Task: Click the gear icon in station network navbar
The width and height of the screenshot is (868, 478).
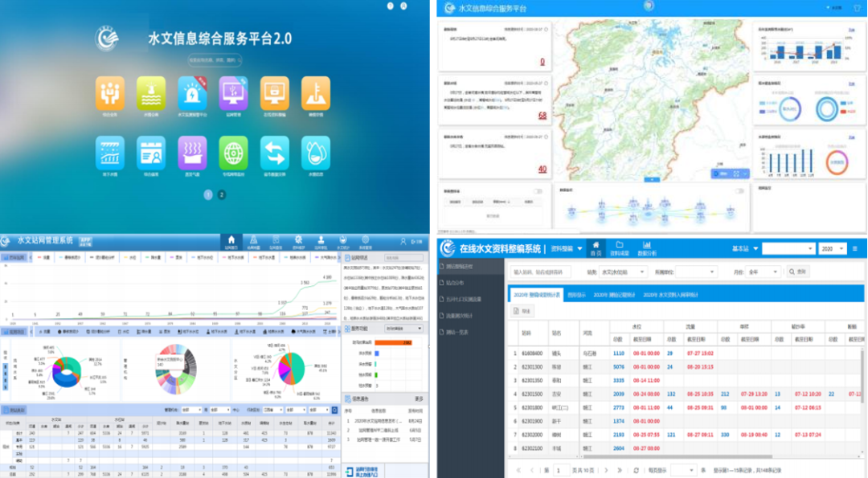Action: coord(298,241)
